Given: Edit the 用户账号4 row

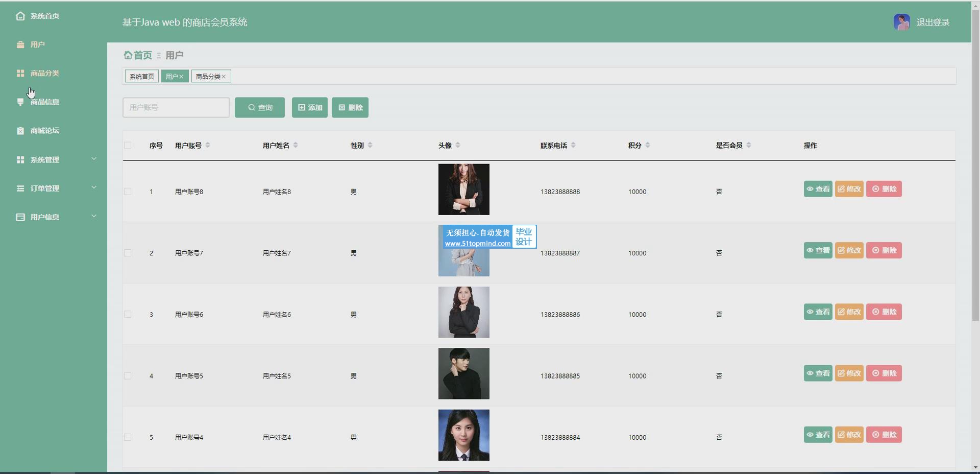Looking at the screenshot, I should point(849,435).
